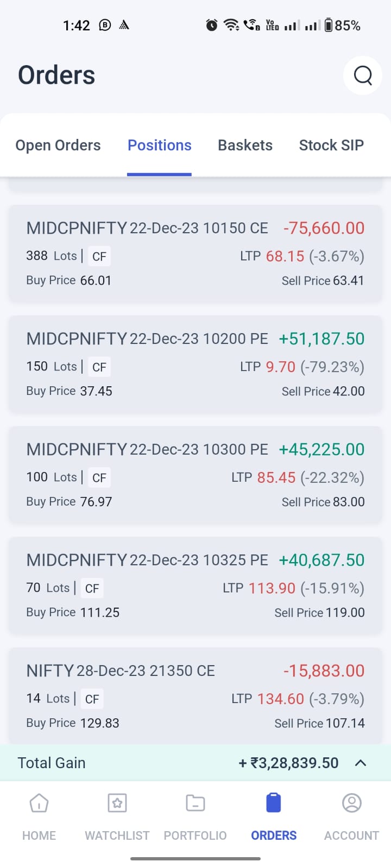Image resolution: width=391 pixels, height=868 pixels.
Task: Open the Watchlist star icon
Action: tap(117, 803)
